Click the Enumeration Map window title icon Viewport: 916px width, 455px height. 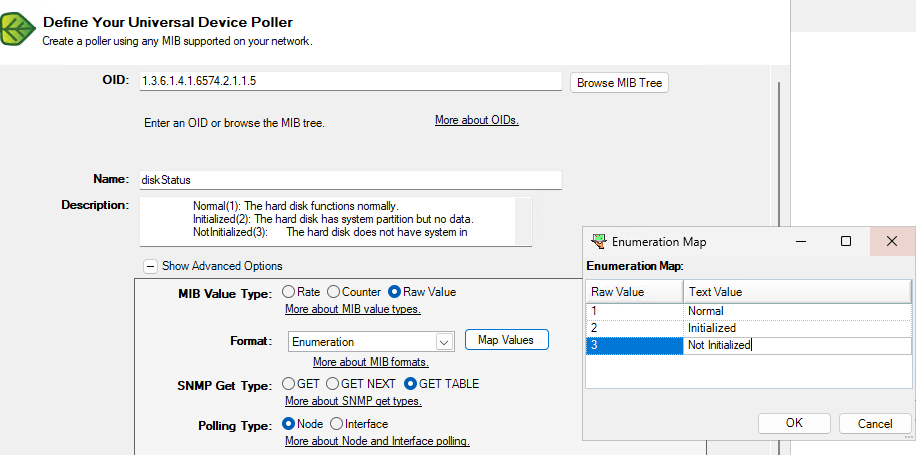tap(598, 241)
